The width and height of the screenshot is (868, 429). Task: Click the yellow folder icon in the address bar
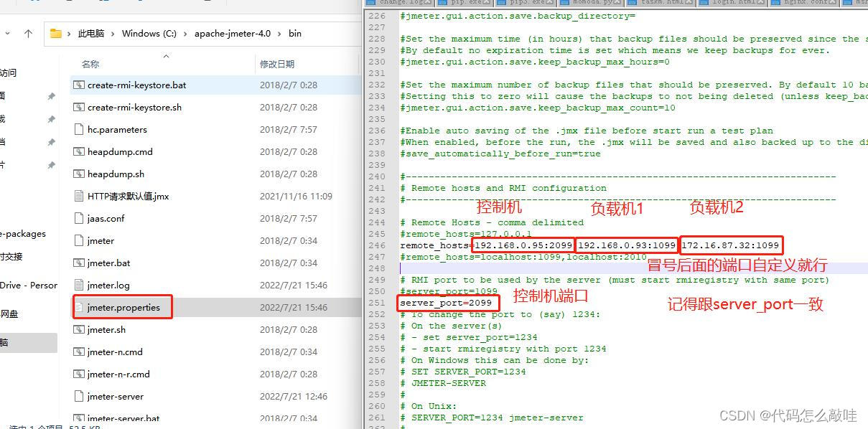point(55,33)
